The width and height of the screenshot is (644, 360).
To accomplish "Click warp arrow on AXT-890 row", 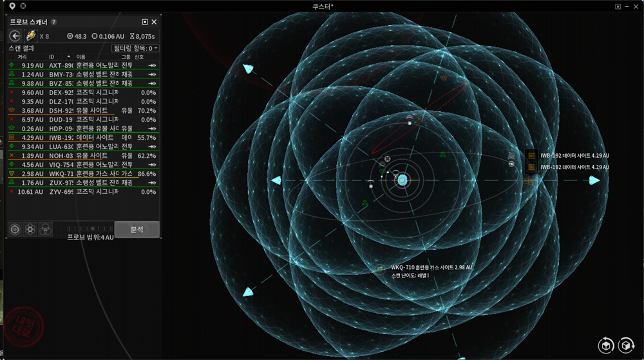I will [153, 65].
